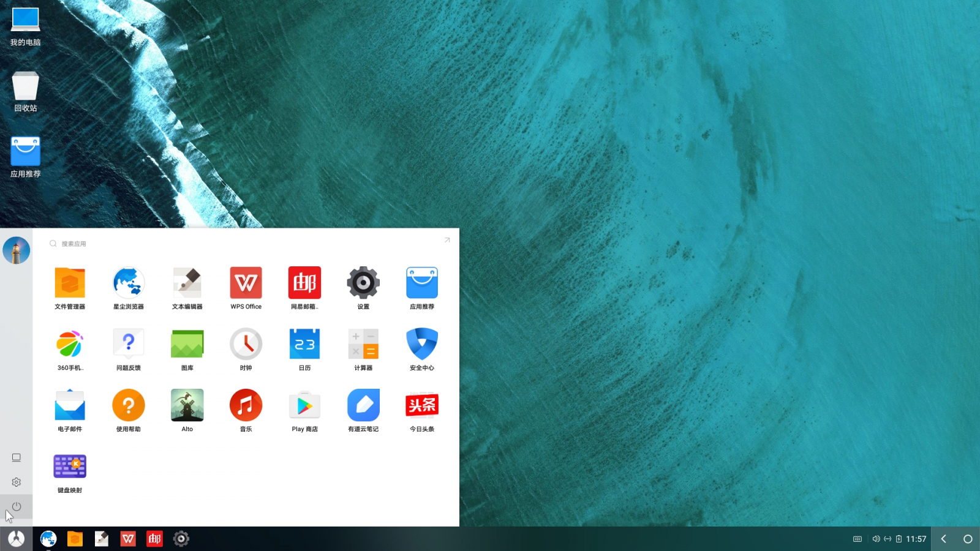
Task: Open settings gear in start menu sidebar
Action: [x=17, y=482]
